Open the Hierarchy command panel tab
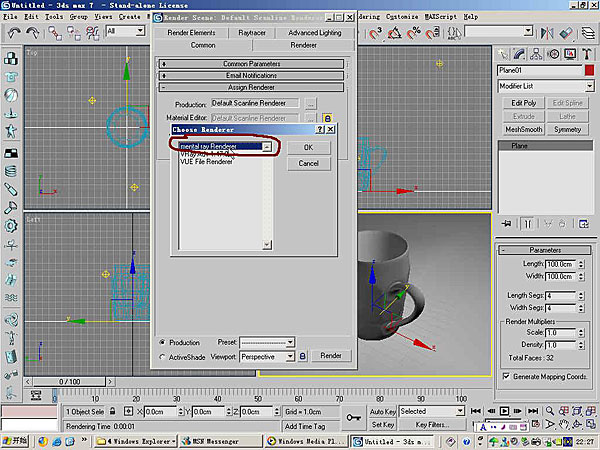Screen dimensions: 600x450 [536, 54]
